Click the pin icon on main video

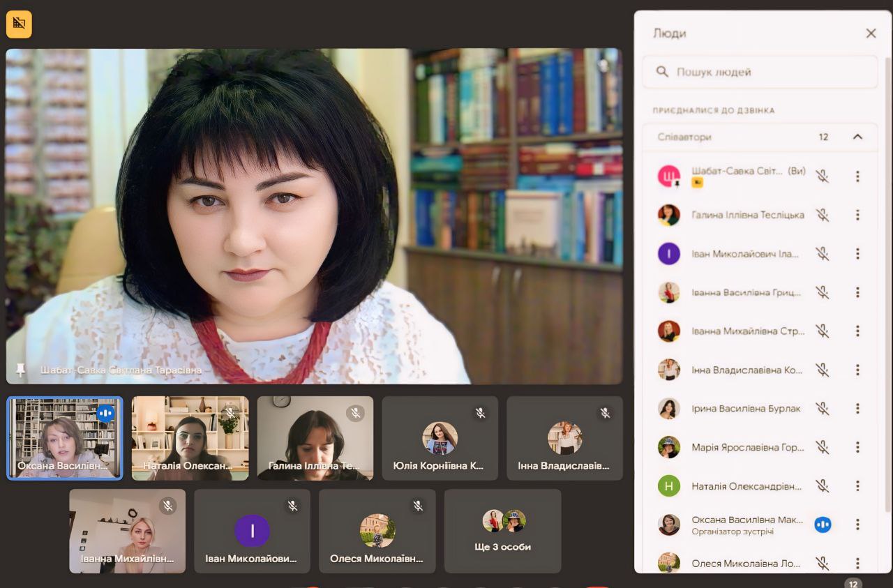click(20, 370)
